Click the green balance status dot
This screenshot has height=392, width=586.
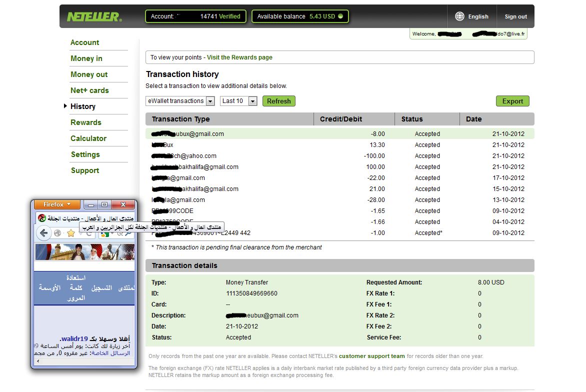[x=340, y=16]
